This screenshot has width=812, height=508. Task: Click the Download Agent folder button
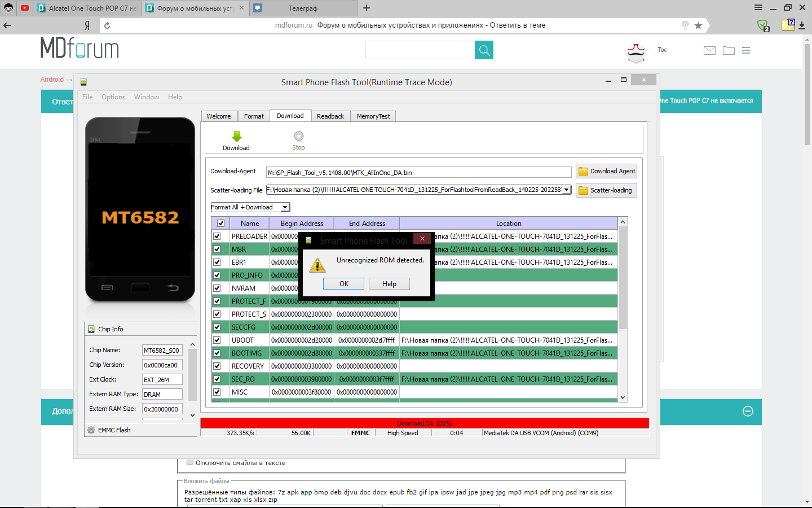pos(606,172)
